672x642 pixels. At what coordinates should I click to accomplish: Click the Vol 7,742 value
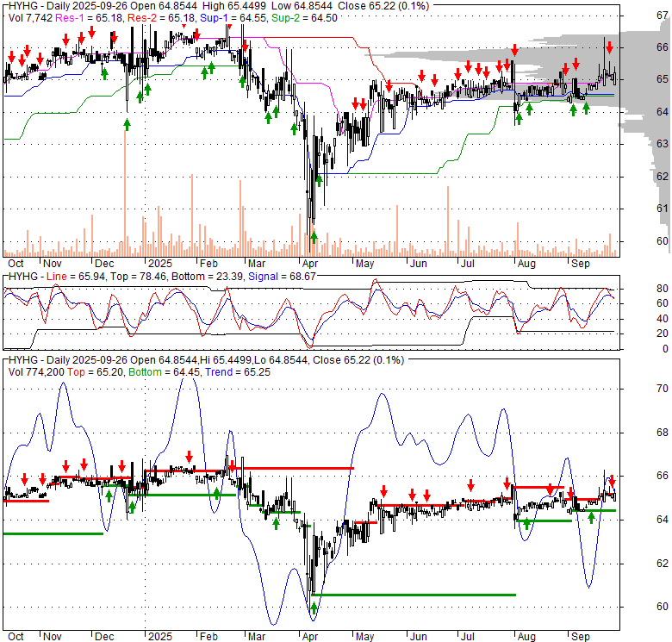(30, 18)
